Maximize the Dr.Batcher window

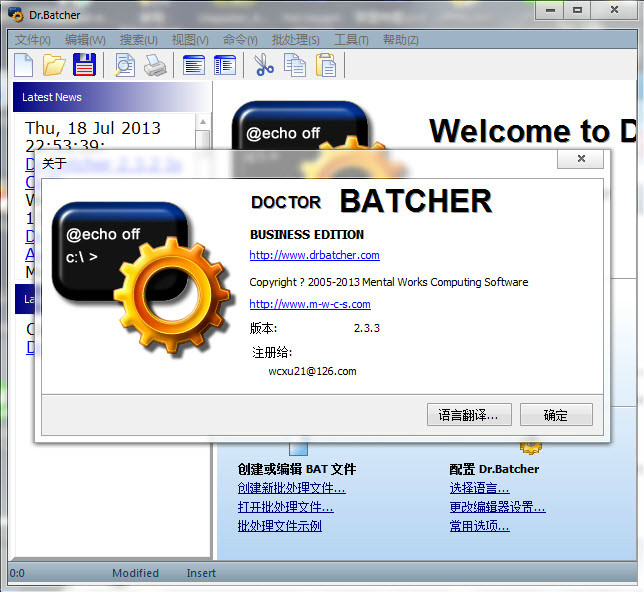tap(577, 10)
